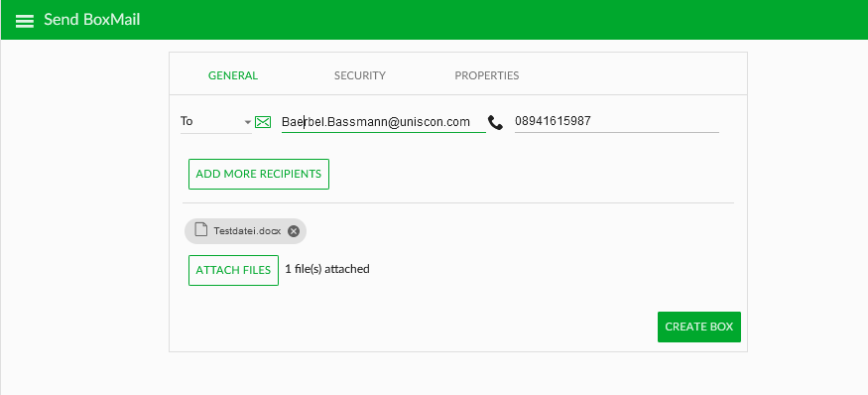This screenshot has width=868, height=395.
Task: Click the To label text
Action: (x=186, y=121)
